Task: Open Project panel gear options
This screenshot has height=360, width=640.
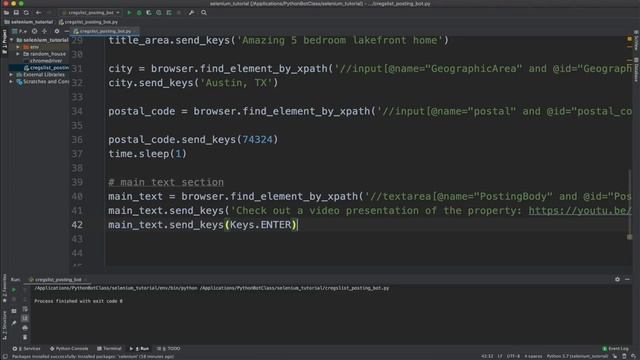Action: click(57, 31)
